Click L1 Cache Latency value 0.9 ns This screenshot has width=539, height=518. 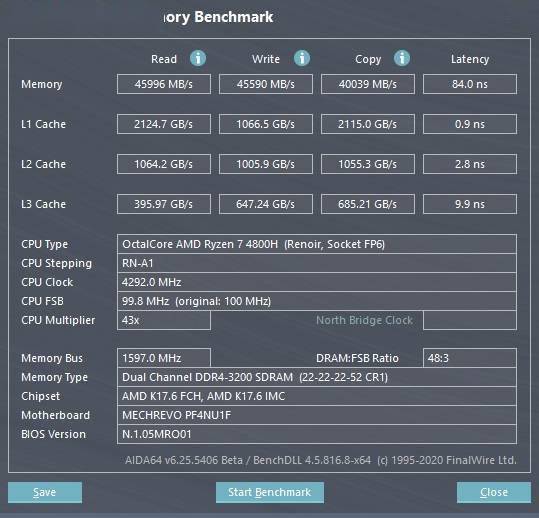(x=470, y=124)
